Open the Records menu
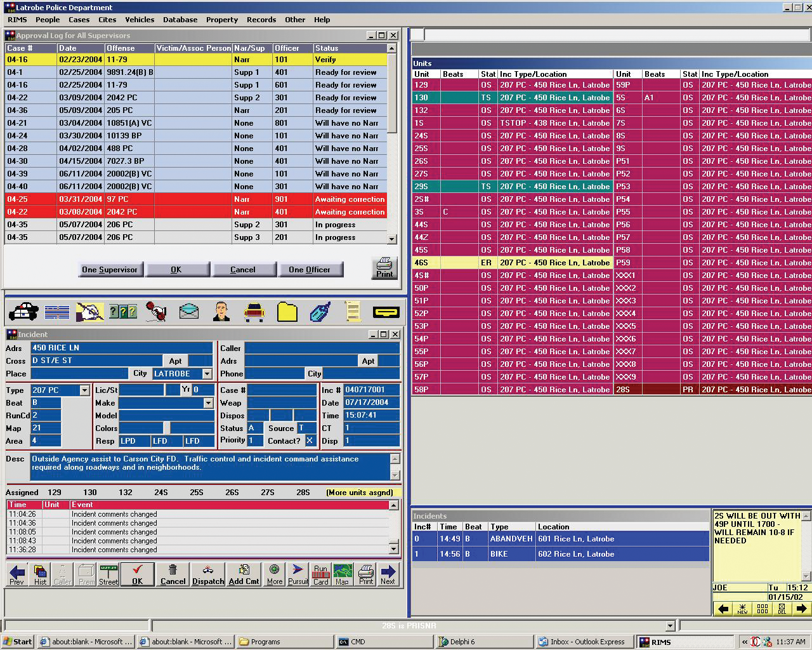812x650 pixels. (261, 20)
